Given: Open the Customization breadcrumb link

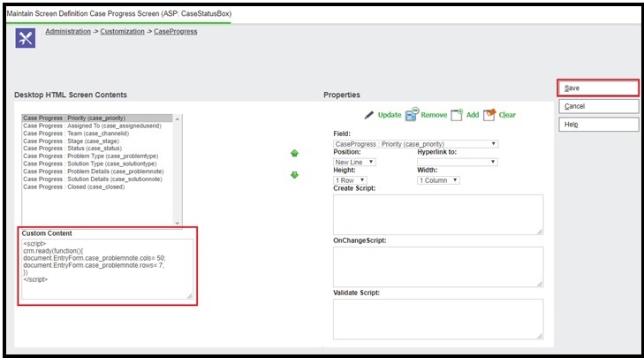Looking at the screenshot, I should [123, 31].
